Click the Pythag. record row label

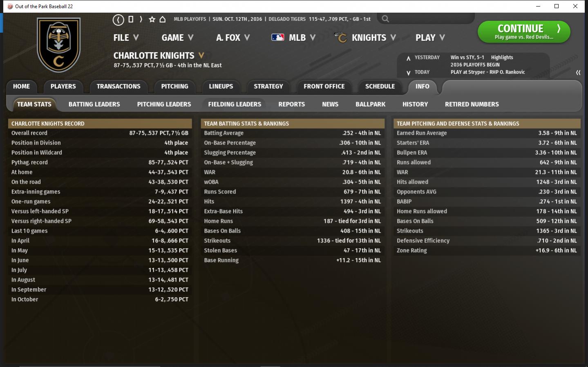coord(29,162)
